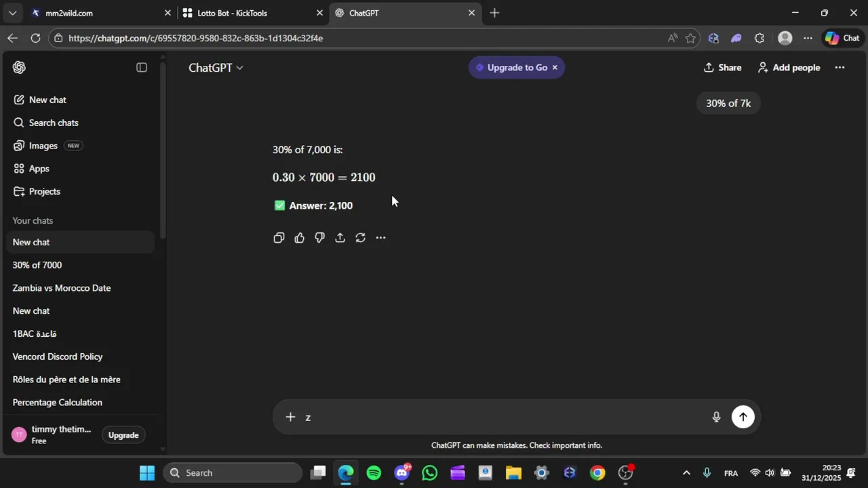Add this page to favorites star

click(690, 38)
